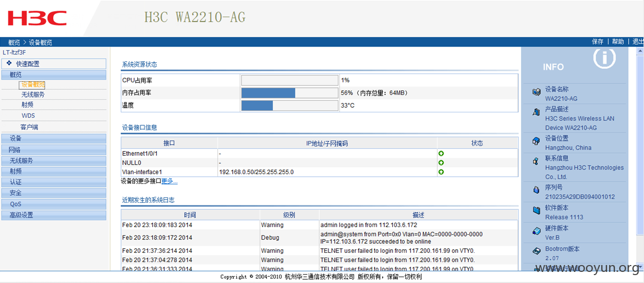Click the 概览 breadcrumb link
Viewport: 644px width, 283px height.
pyautogui.click(x=14, y=42)
